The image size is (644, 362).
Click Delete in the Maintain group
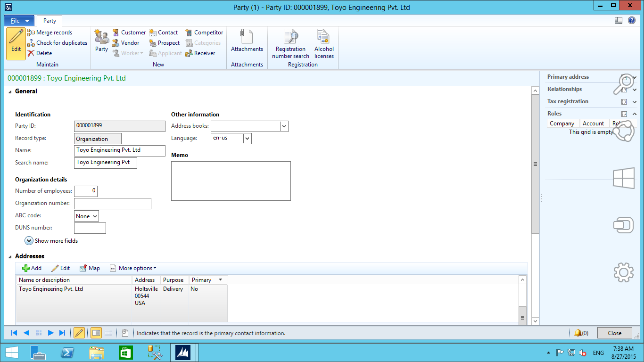click(x=40, y=53)
